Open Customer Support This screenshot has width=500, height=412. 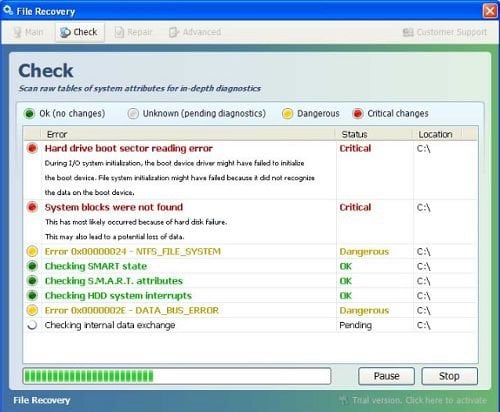[445, 32]
